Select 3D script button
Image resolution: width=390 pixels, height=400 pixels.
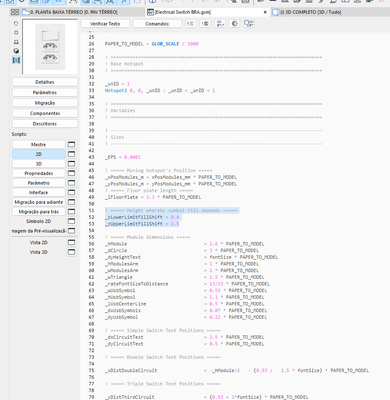[39, 164]
